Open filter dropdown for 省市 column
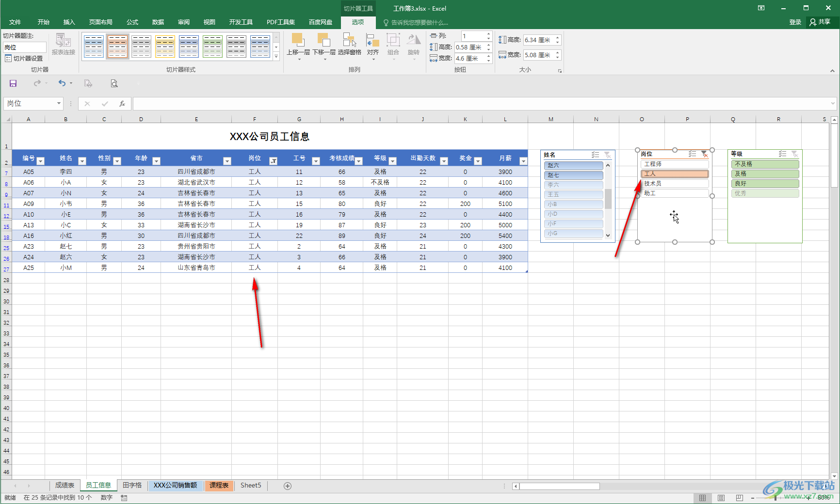 pyautogui.click(x=227, y=161)
